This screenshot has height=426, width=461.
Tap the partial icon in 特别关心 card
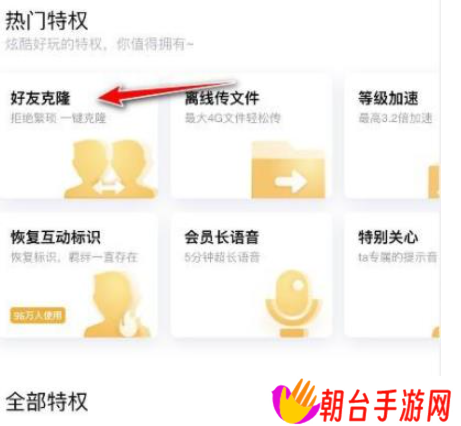click(436, 332)
